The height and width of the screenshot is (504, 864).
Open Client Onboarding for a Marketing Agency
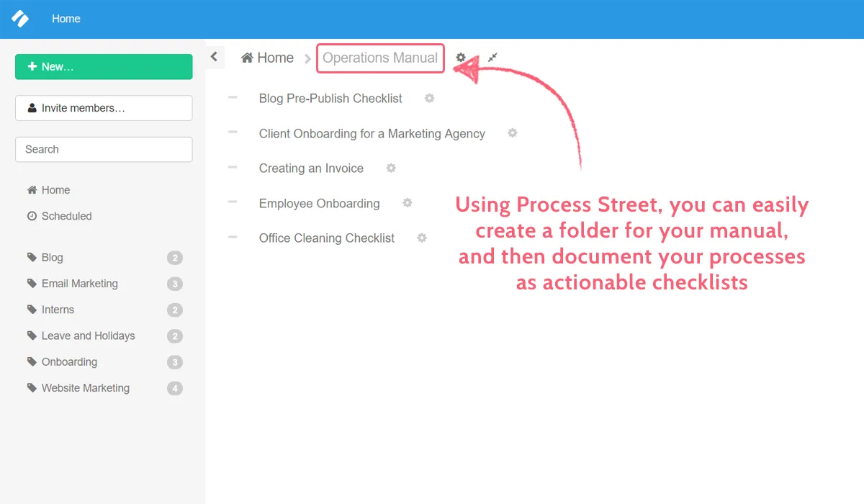pyautogui.click(x=372, y=134)
